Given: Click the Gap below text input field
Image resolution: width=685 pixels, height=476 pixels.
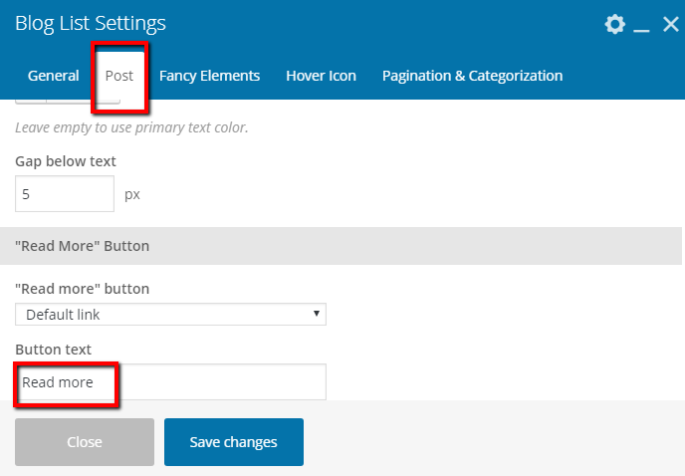Looking at the screenshot, I should (x=65, y=194).
